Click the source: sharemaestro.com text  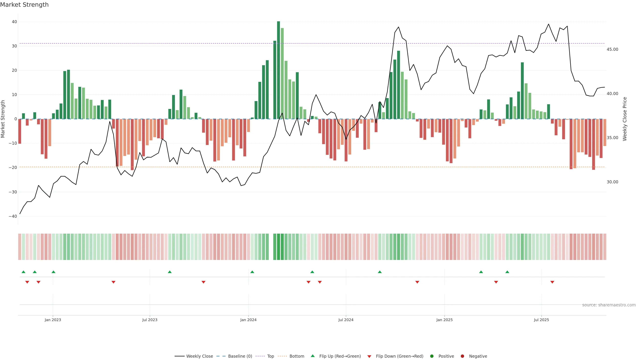[x=609, y=305]
